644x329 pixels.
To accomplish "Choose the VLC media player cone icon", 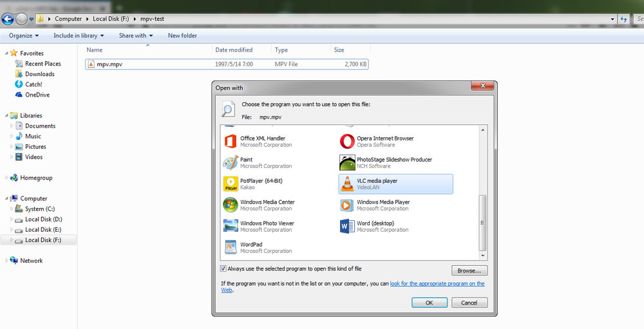I will click(x=347, y=184).
